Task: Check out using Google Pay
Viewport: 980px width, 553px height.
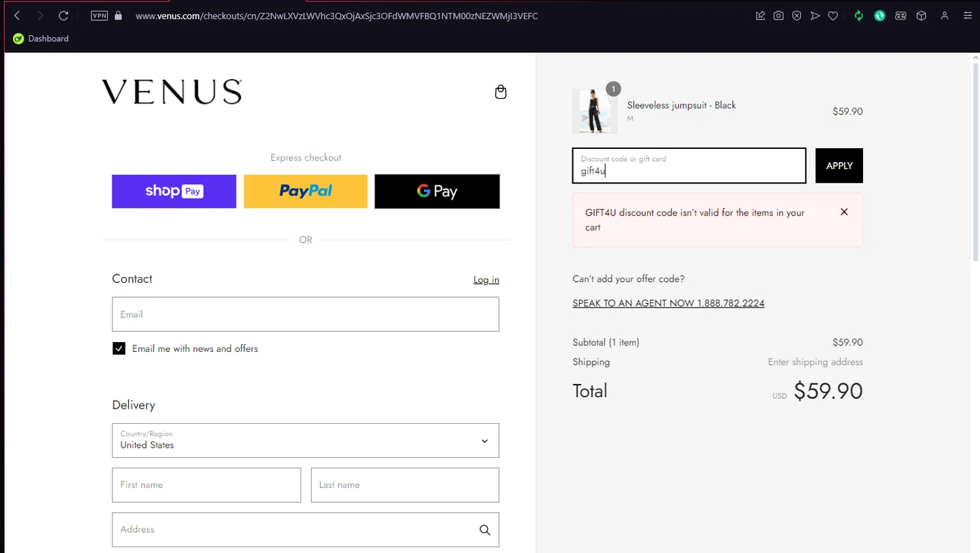Action: coord(437,191)
